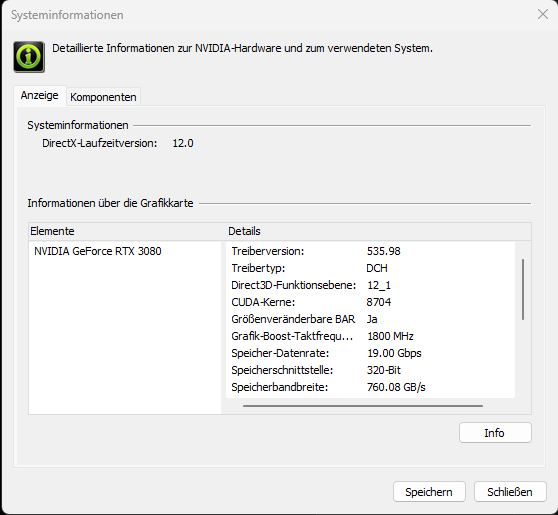The width and height of the screenshot is (558, 515).
Task: Select the Speicher-Datenrate label
Action: (280, 353)
